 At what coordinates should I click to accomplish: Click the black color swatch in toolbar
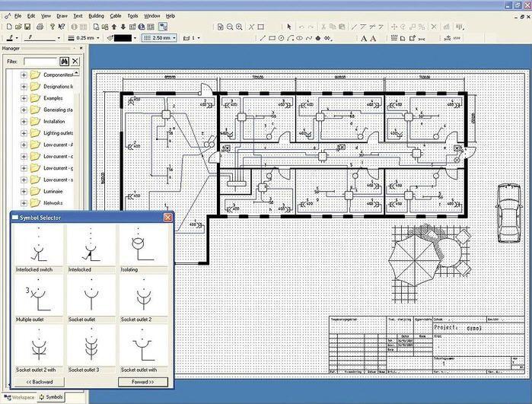coord(123,38)
